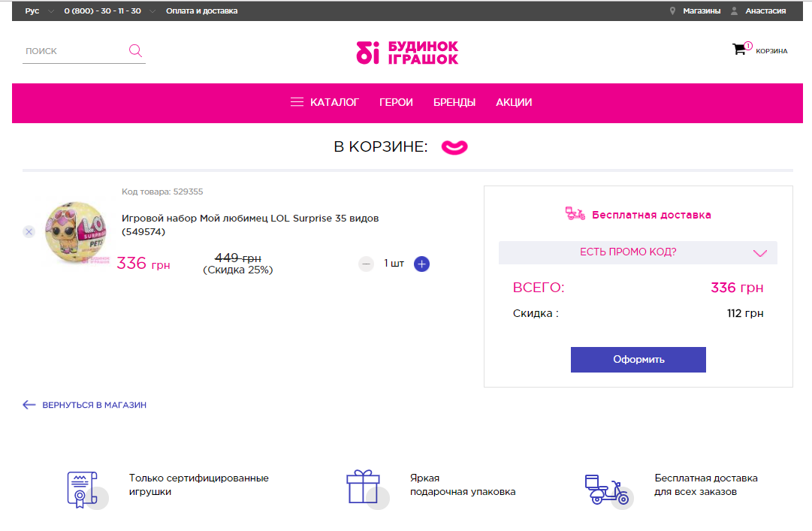The width and height of the screenshot is (812, 531).
Task: Expand the Рус language dropdown
Action: [51, 11]
